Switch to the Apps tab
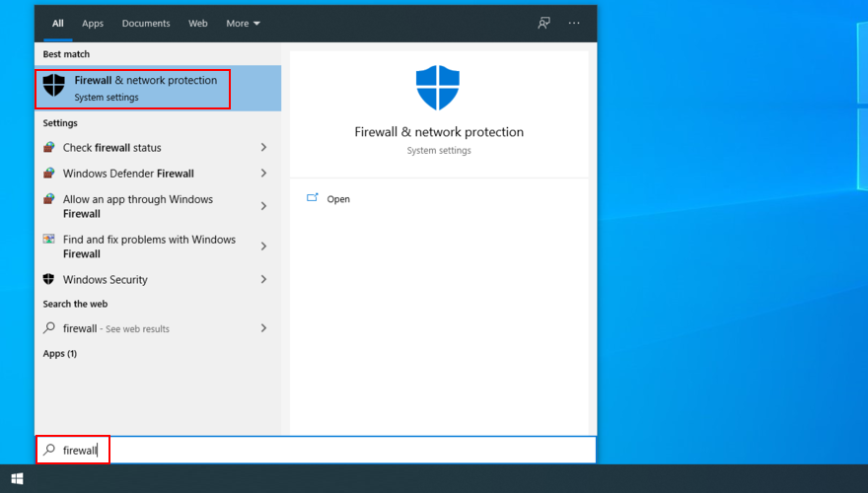The height and width of the screenshot is (493, 868). (93, 23)
